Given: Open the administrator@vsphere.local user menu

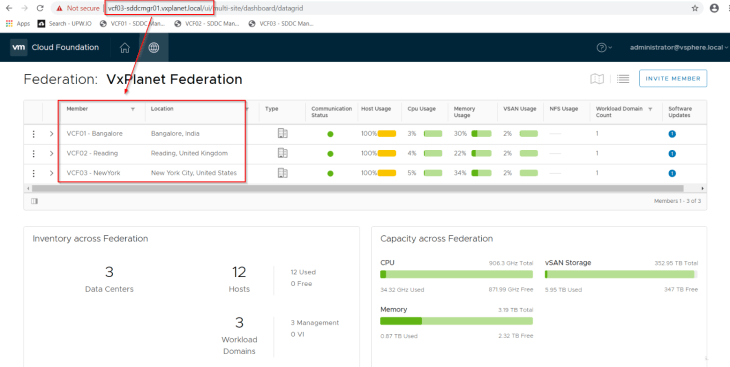Looking at the screenshot, I should pyautogui.click(x=679, y=48).
